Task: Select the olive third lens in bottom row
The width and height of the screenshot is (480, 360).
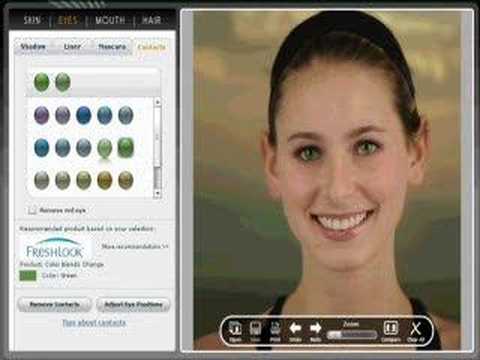Action: tap(84, 180)
